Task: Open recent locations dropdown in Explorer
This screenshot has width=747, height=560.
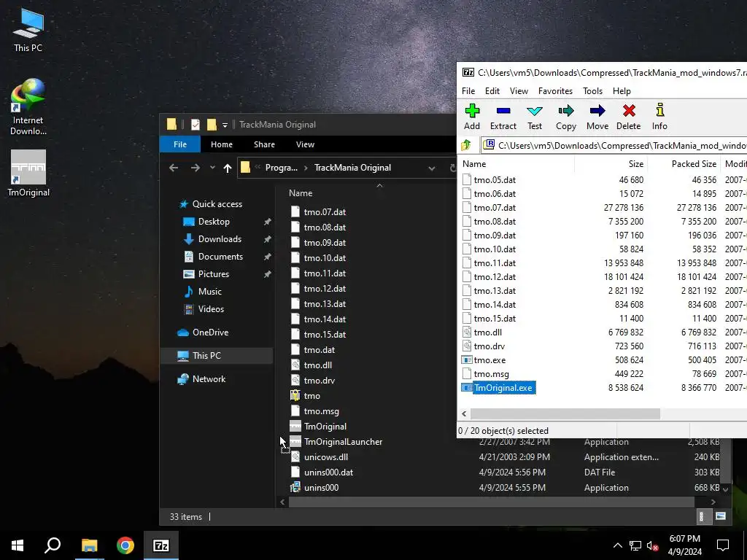Action: [x=212, y=168]
